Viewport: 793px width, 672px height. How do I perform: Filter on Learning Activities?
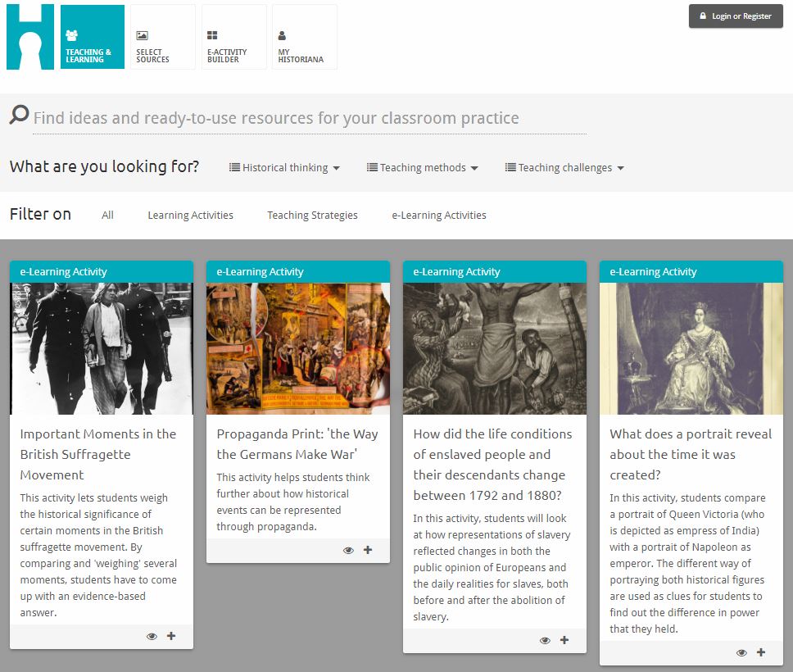tap(191, 215)
